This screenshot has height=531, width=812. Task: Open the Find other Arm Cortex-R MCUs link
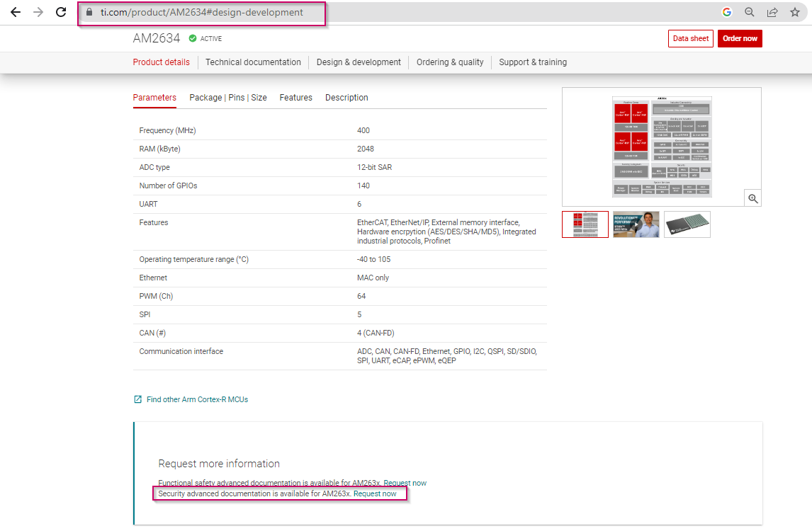[x=196, y=399]
